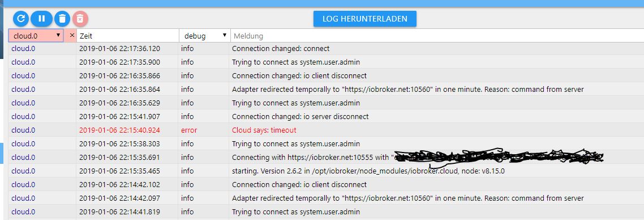Image resolution: width=644 pixels, height=220 pixels.
Task: Click timestamp 2019-01-06 22:17:35.900
Action: [x=119, y=62]
